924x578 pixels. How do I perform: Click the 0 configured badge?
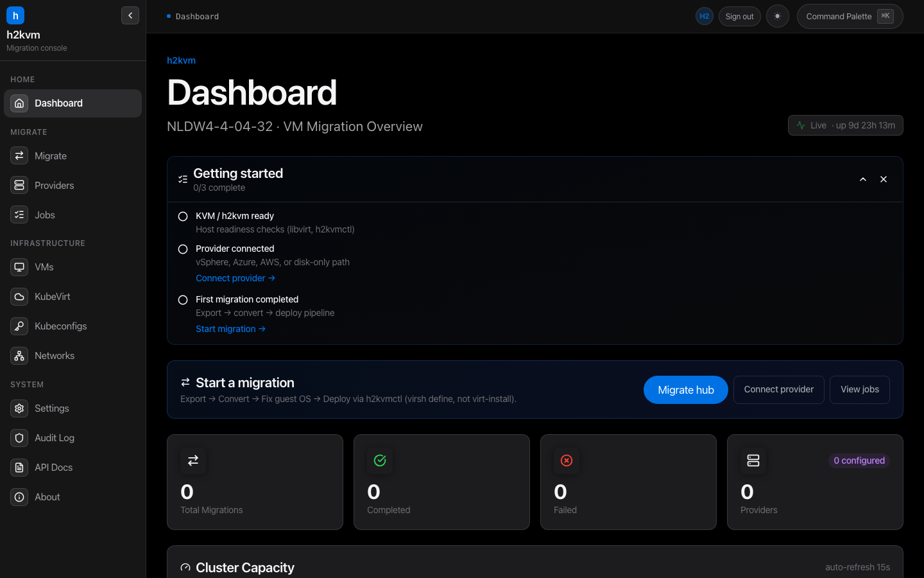tap(859, 460)
